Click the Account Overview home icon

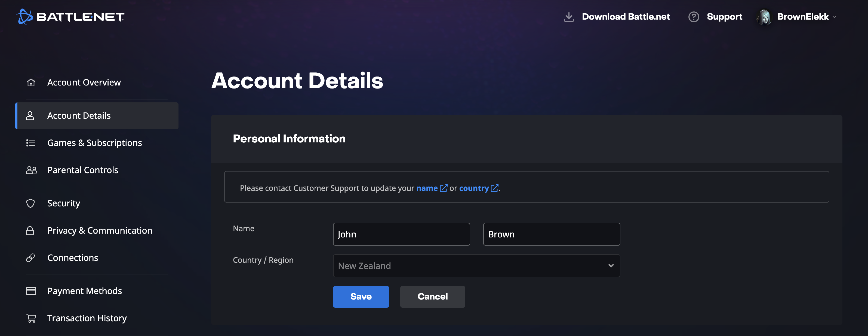coord(31,82)
